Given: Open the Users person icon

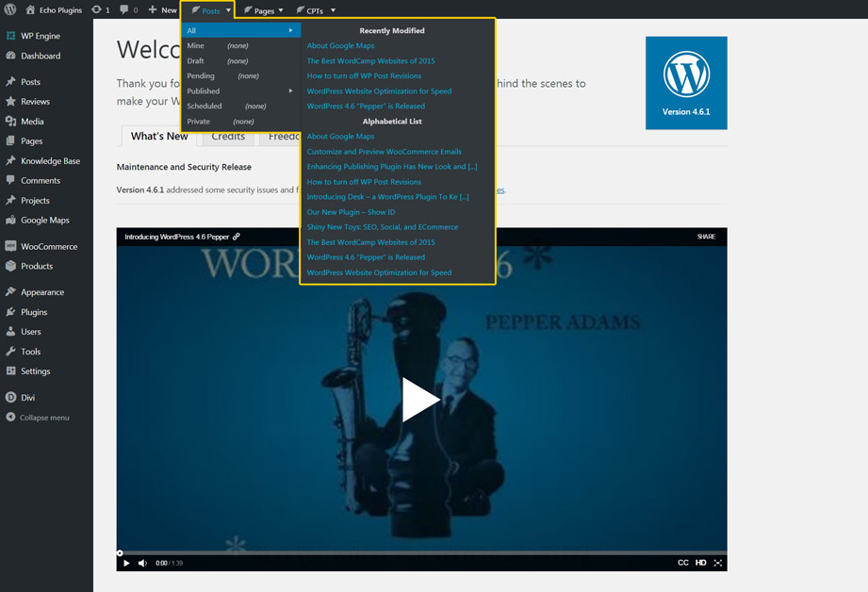Looking at the screenshot, I should click(10, 331).
